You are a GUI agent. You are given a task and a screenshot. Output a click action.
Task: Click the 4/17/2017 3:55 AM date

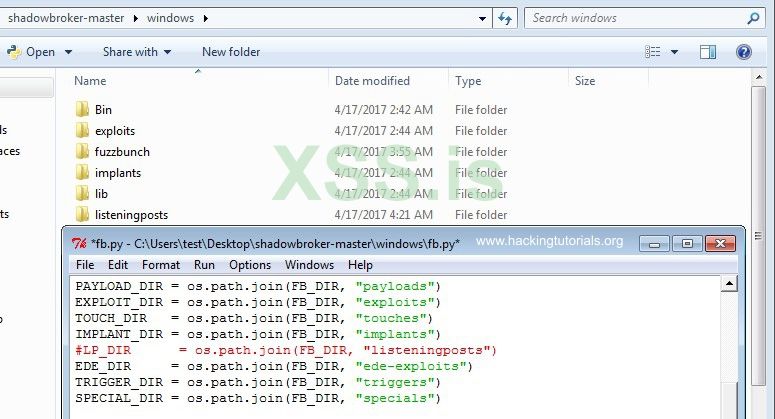[384, 152]
